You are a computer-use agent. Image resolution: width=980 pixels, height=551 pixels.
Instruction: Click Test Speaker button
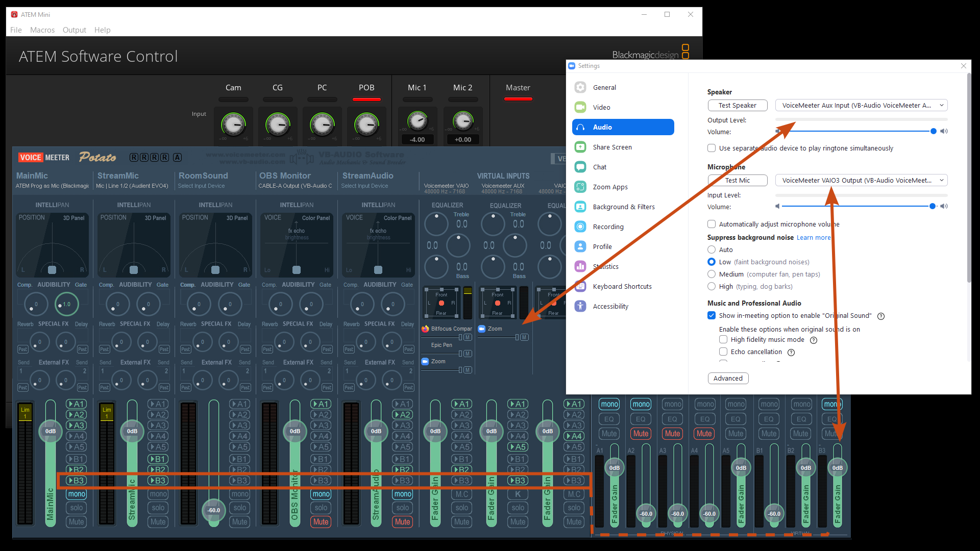click(x=738, y=105)
